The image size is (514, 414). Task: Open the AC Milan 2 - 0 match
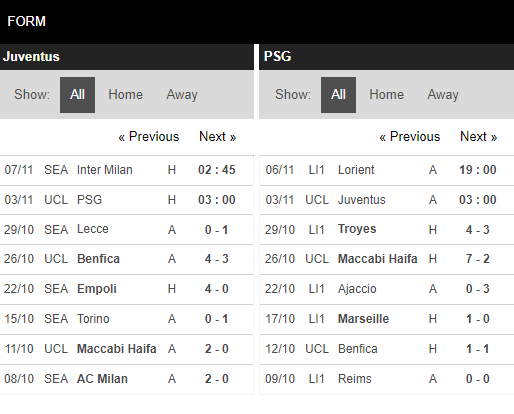(127, 379)
